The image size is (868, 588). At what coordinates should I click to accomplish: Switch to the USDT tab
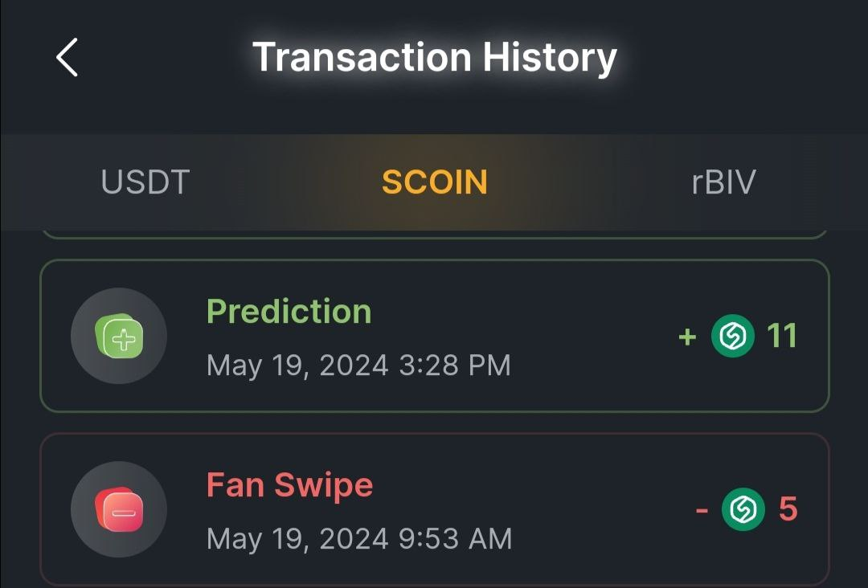145,182
